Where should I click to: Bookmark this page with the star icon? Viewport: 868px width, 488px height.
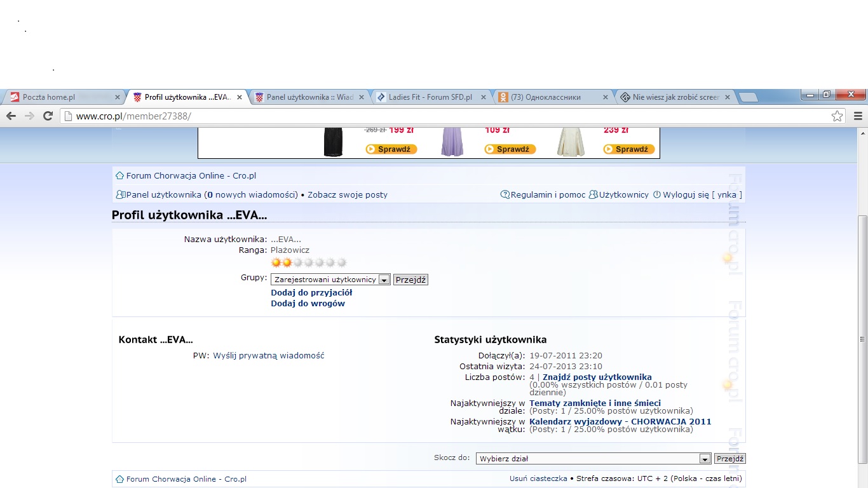pyautogui.click(x=837, y=116)
